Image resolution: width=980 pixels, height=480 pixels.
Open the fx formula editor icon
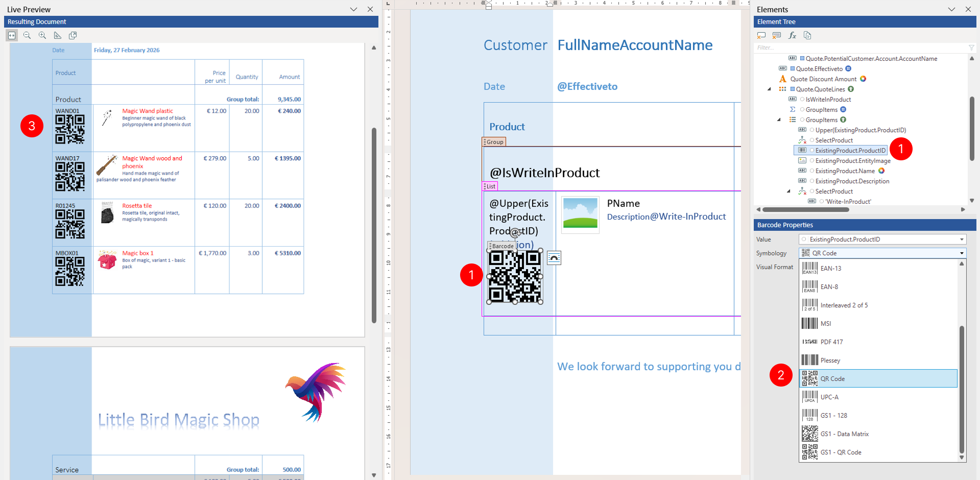[x=792, y=35]
